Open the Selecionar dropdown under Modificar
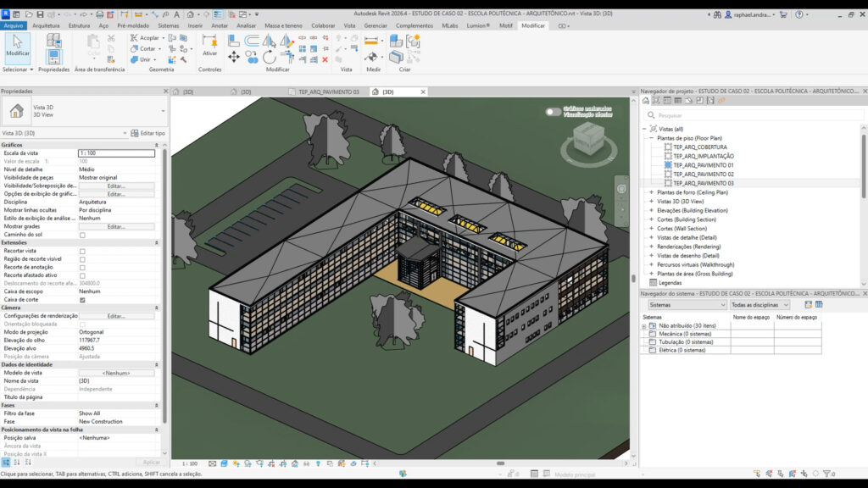 [18, 69]
